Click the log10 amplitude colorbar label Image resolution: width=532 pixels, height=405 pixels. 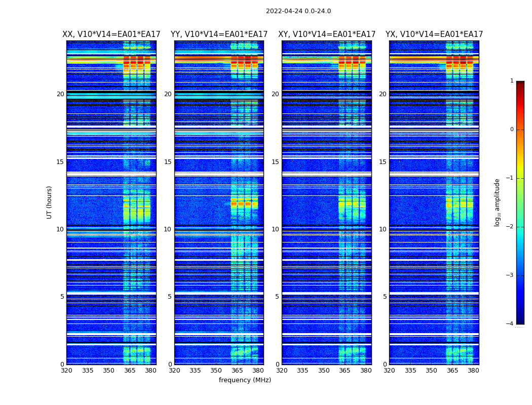[498, 202]
